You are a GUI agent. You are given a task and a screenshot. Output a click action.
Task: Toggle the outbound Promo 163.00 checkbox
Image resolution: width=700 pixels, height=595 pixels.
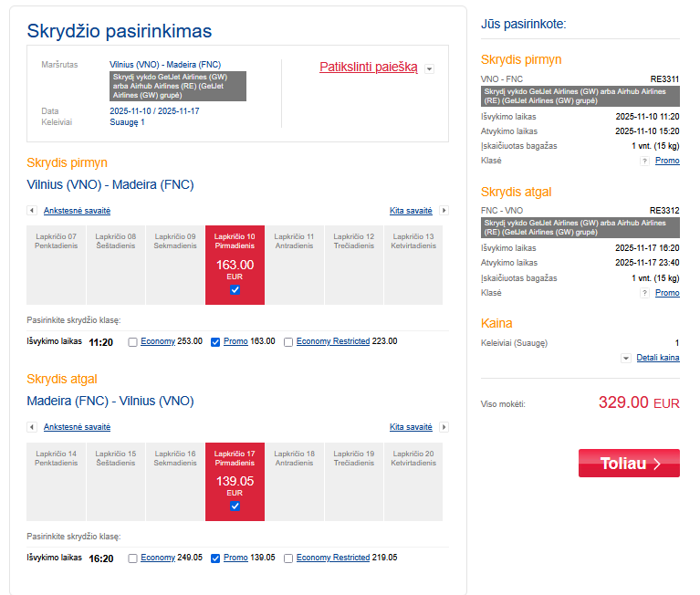(x=215, y=342)
